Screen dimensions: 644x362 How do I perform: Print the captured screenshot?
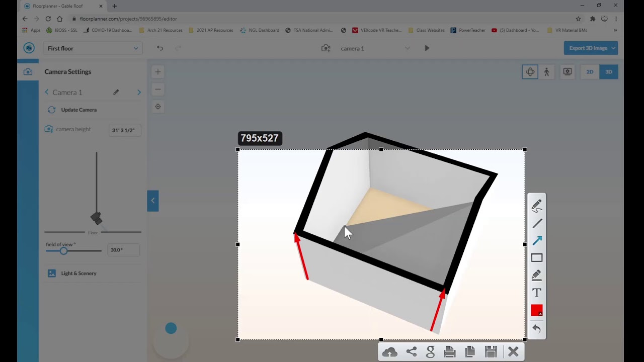pos(450,352)
